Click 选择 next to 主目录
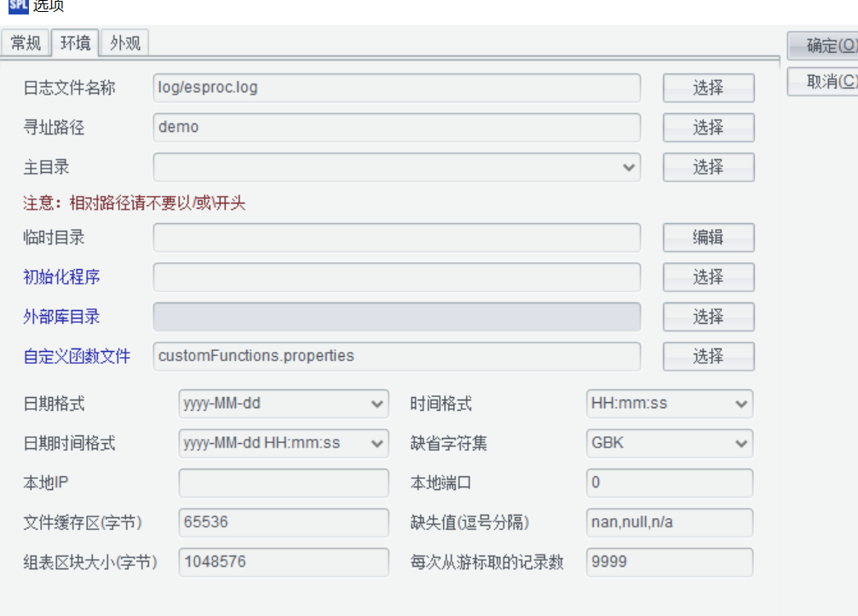Screen dimensions: 858x616 pyautogui.click(x=708, y=167)
